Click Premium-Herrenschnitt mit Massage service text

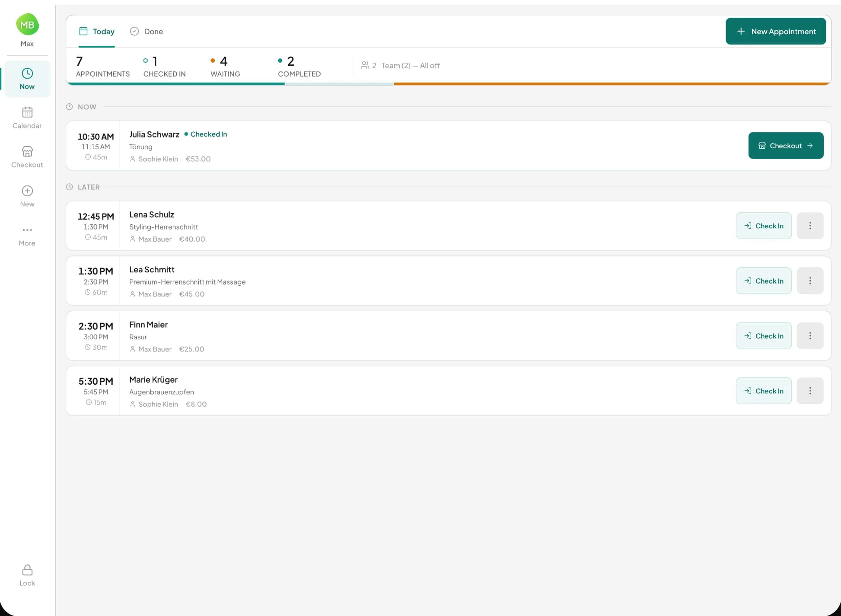[187, 282]
